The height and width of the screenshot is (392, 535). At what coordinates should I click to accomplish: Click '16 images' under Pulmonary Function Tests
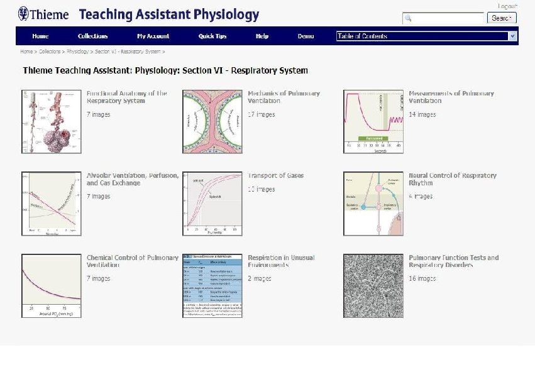(x=422, y=278)
